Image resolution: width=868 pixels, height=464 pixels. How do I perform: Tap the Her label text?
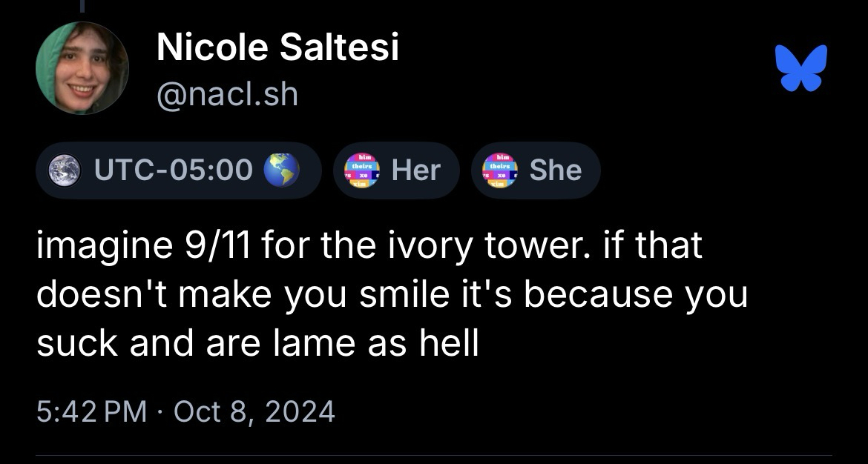pos(415,170)
